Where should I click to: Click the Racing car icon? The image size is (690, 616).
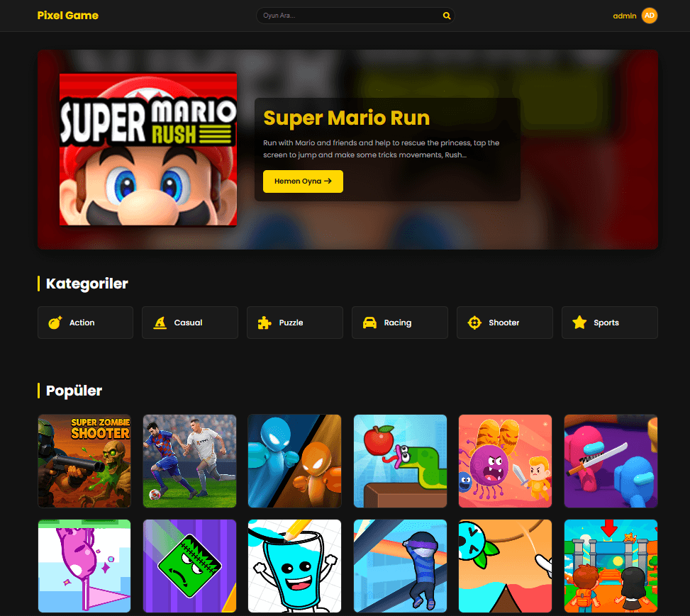coord(369,323)
